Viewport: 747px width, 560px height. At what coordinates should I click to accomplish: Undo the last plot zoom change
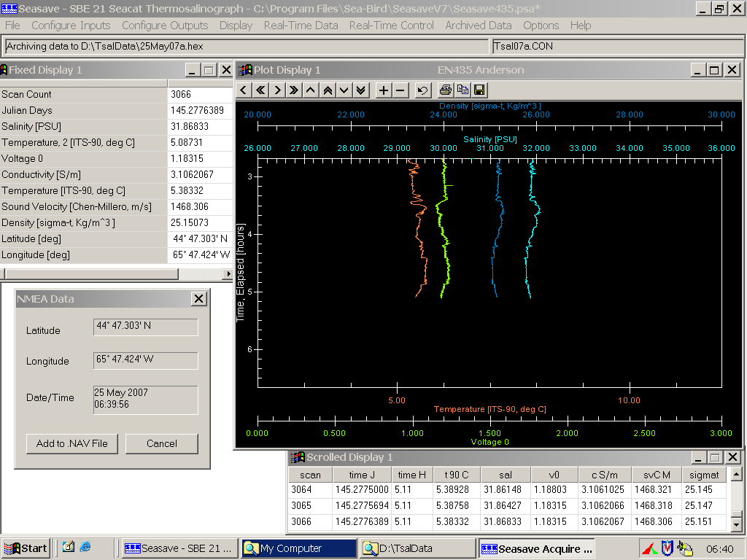click(422, 90)
